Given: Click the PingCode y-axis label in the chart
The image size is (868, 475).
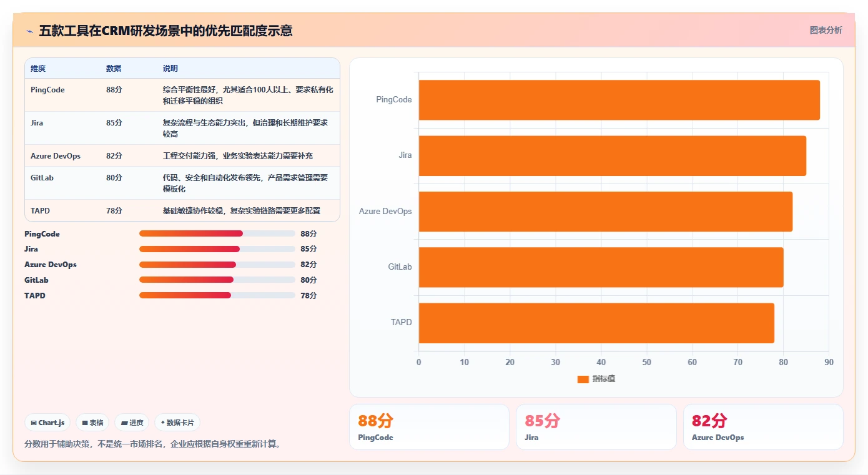Looking at the screenshot, I should [x=394, y=100].
